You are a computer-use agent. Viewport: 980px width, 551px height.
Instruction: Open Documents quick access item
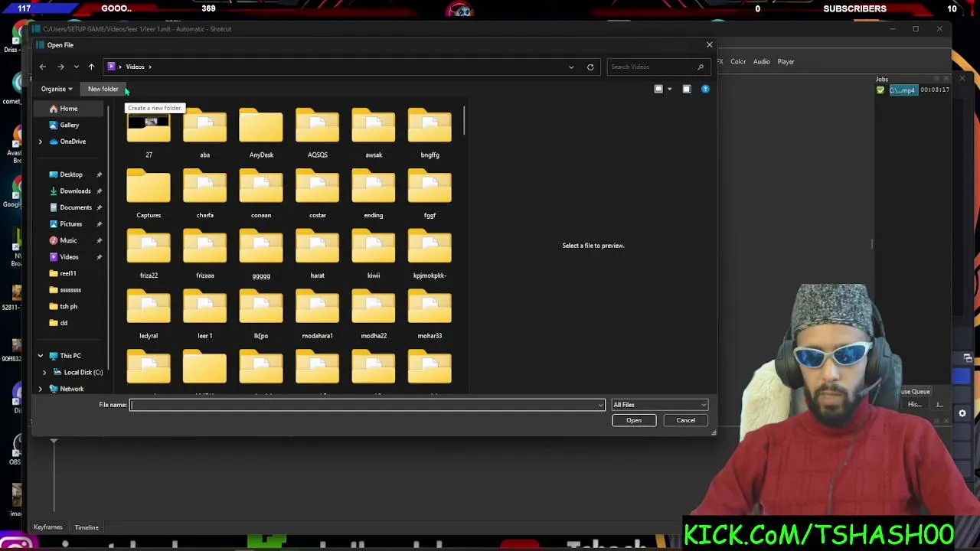(76, 207)
